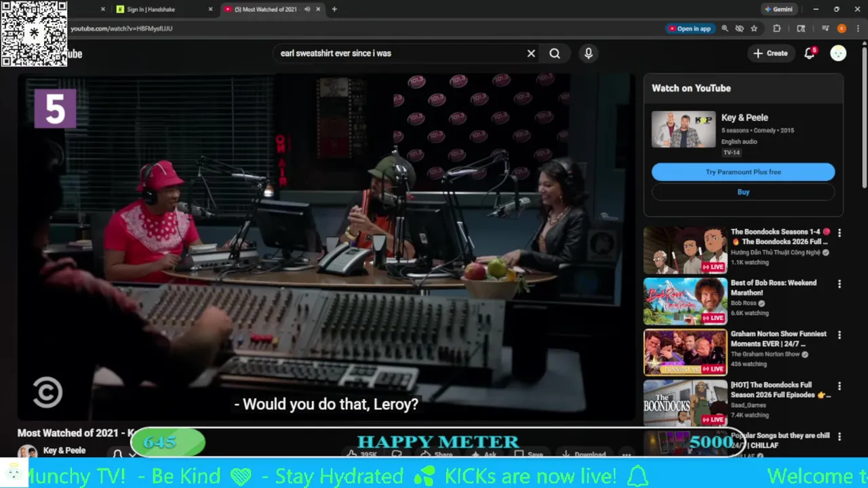
Task: Close the Sign In | Handshake tab
Action: (x=210, y=9)
